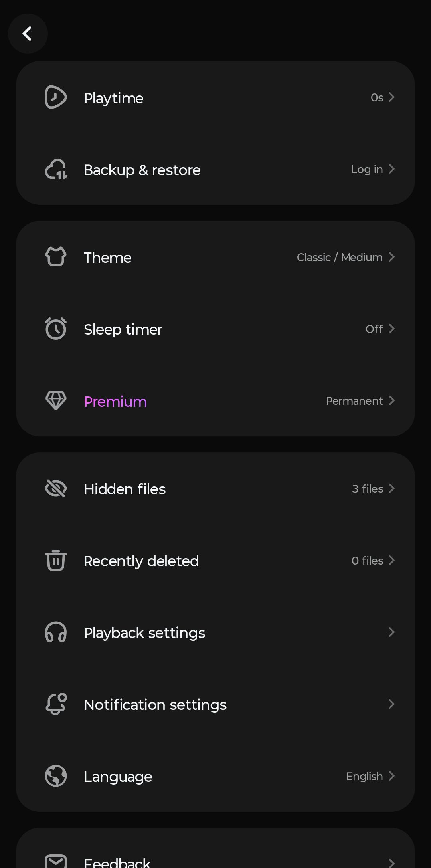The width and height of the screenshot is (431, 868).
Task: Tap the Playback settings headphones icon
Action: (56, 632)
